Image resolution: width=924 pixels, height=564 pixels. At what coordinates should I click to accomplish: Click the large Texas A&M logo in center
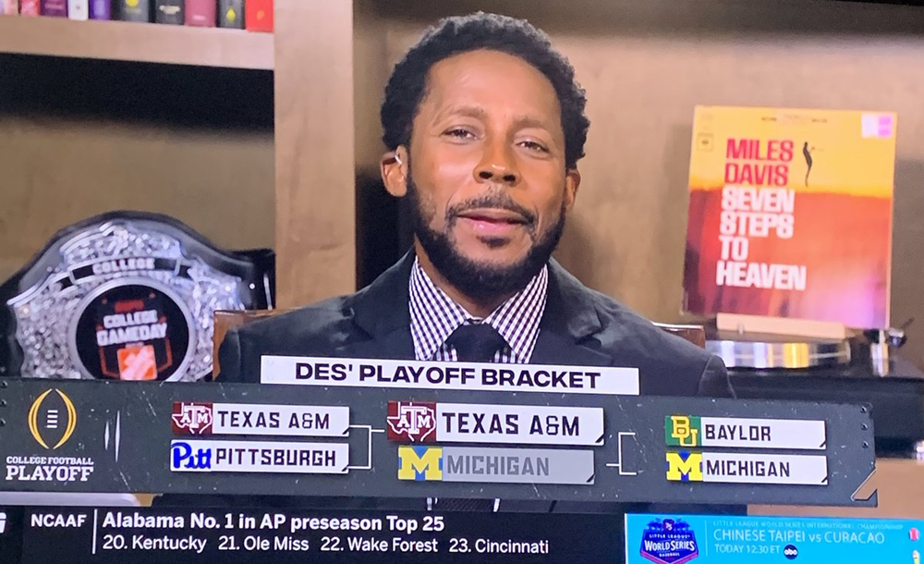(x=411, y=423)
